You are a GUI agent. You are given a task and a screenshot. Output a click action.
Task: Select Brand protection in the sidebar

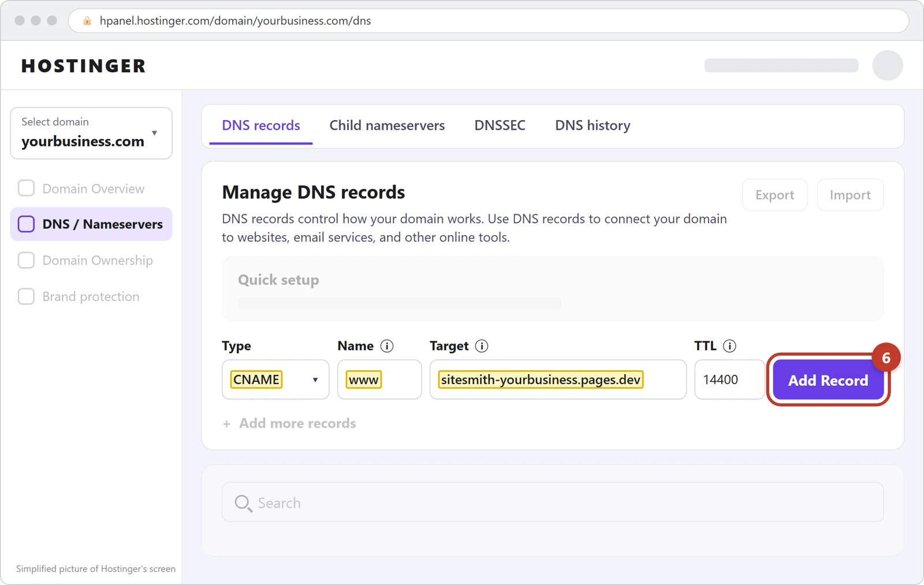point(91,297)
